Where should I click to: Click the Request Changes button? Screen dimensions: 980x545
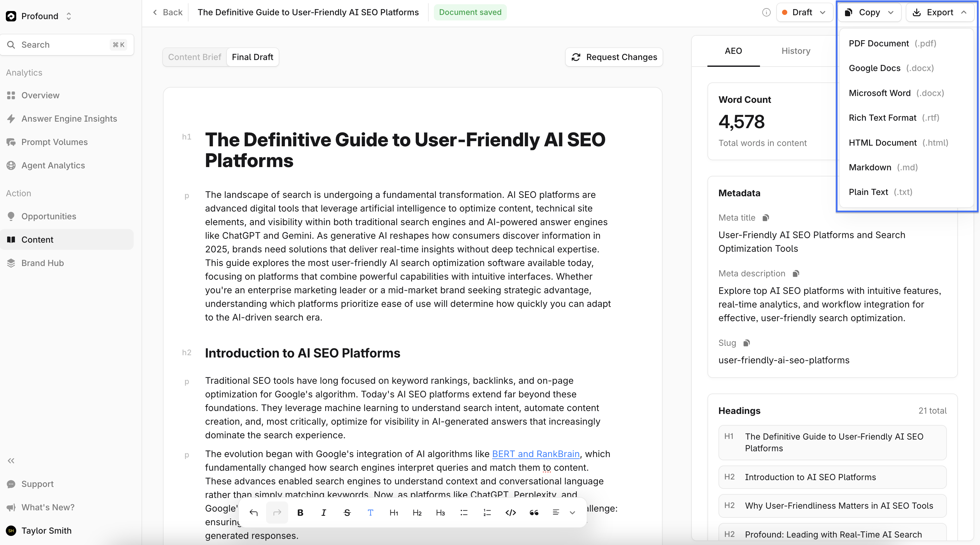click(614, 57)
